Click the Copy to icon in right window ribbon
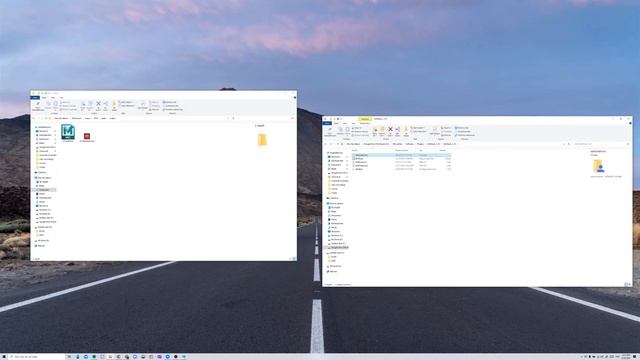640x360 pixels. pos(382,131)
